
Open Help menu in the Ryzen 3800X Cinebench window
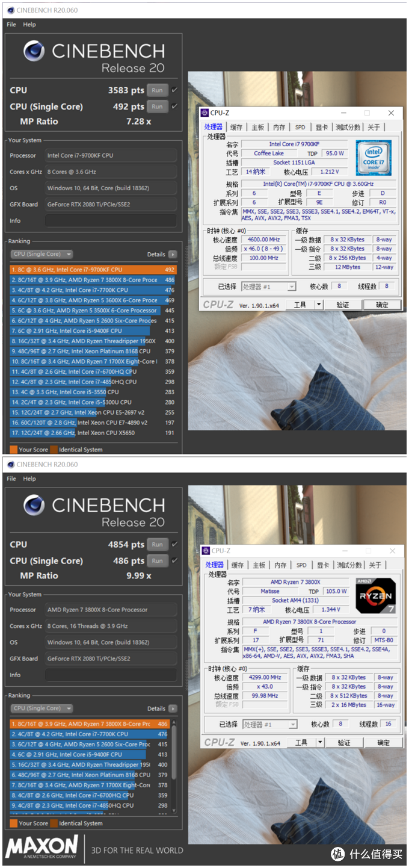(x=29, y=479)
